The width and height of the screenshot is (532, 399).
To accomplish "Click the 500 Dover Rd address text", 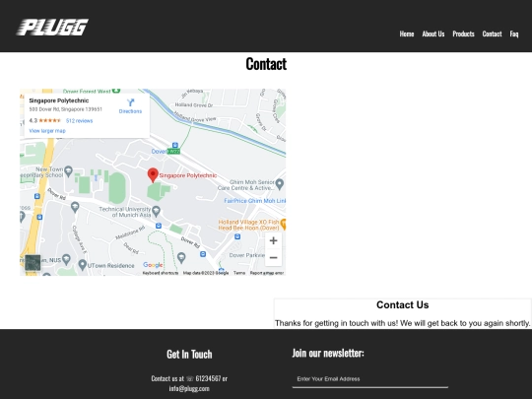I will pos(65,109).
